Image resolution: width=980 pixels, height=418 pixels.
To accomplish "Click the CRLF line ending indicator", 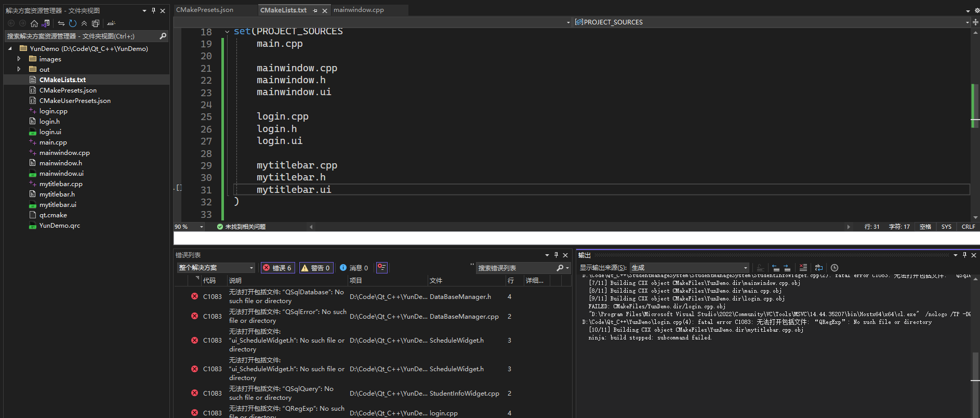I will pyautogui.click(x=968, y=227).
